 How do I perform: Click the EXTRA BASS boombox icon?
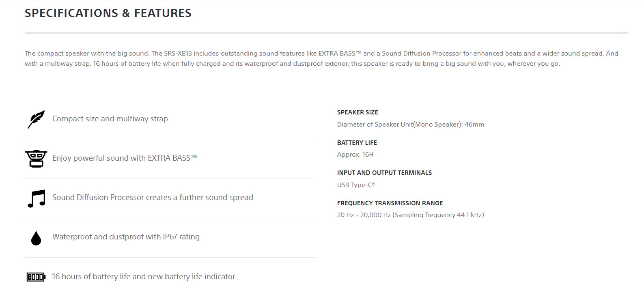point(36,158)
